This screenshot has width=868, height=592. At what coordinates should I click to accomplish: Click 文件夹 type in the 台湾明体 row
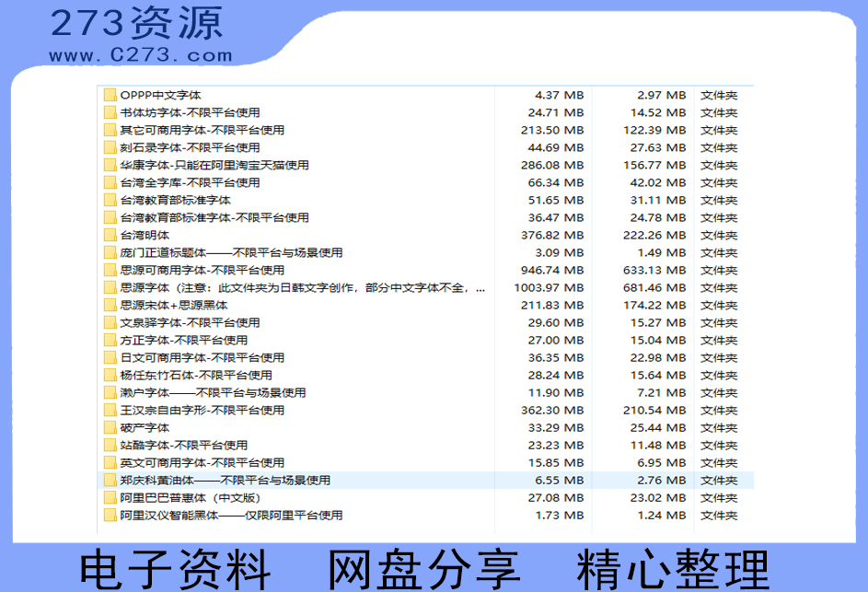point(719,235)
